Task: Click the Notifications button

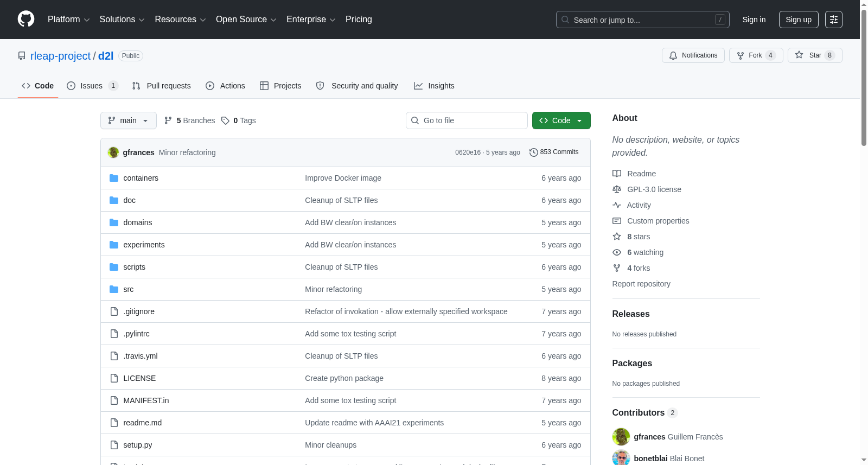Action: point(693,55)
